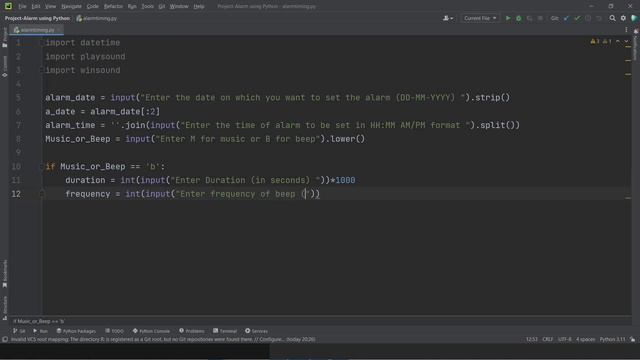
Task: Open the Services tool window
Action: click(256, 331)
